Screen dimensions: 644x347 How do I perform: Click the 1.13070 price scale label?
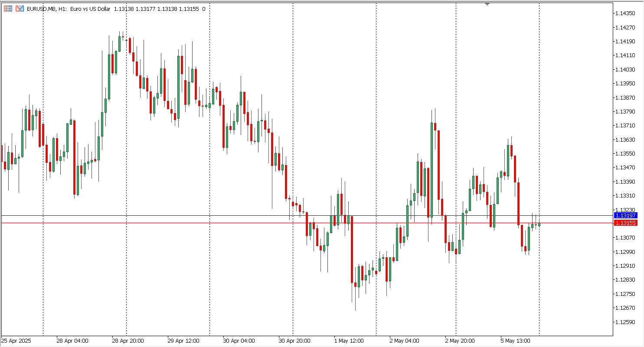(626, 237)
